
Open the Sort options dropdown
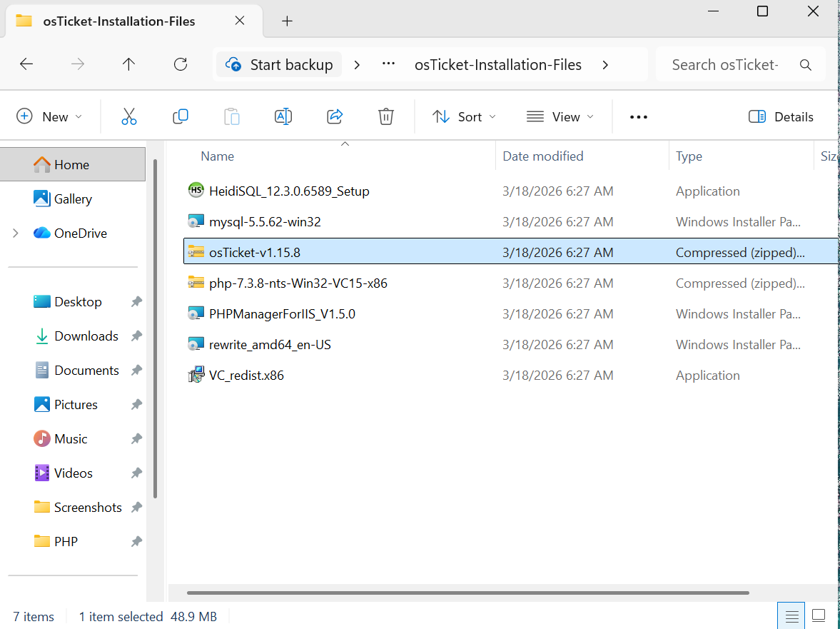[464, 117]
